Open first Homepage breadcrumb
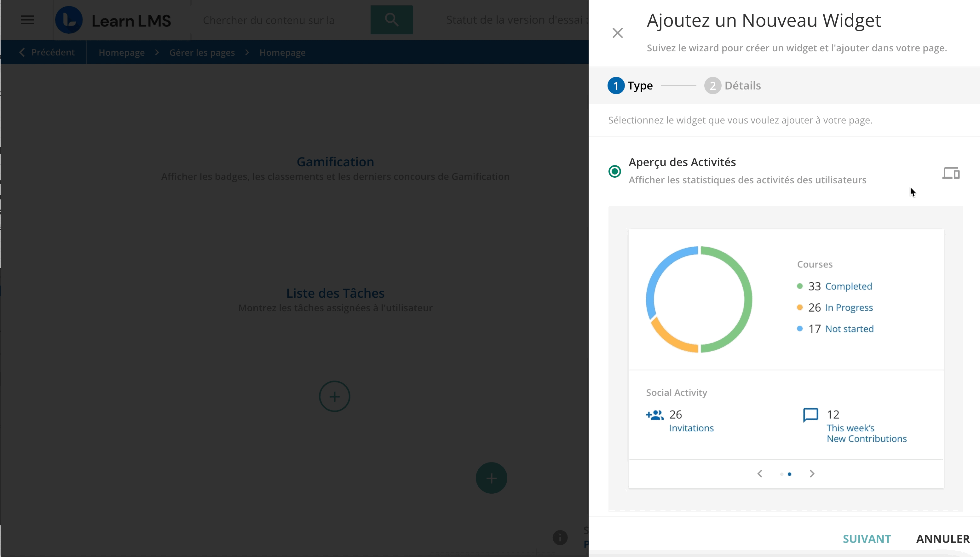Viewport: 980px width, 557px height. 122,52
